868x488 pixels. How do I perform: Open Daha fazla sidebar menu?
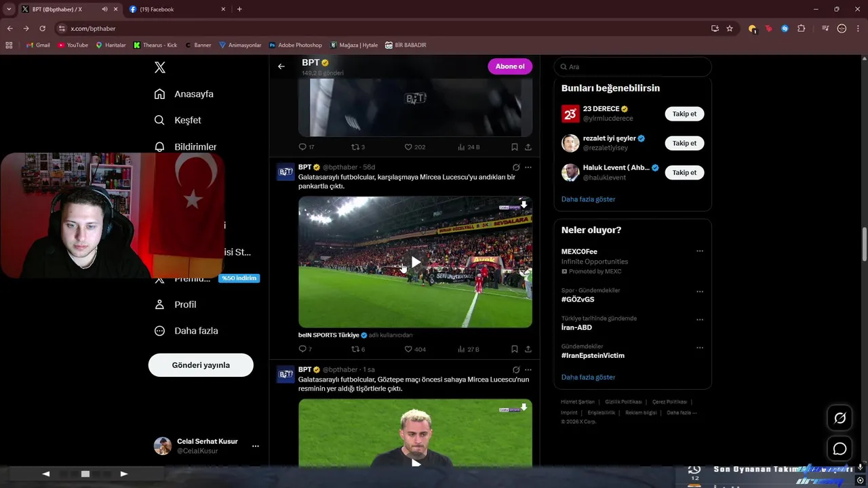click(186, 331)
